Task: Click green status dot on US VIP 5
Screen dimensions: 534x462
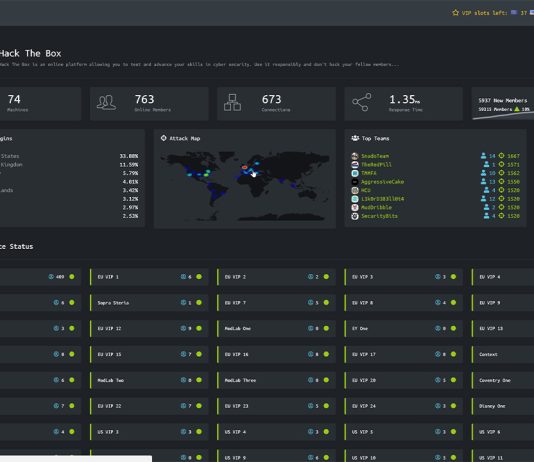Action: (x=453, y=432)
